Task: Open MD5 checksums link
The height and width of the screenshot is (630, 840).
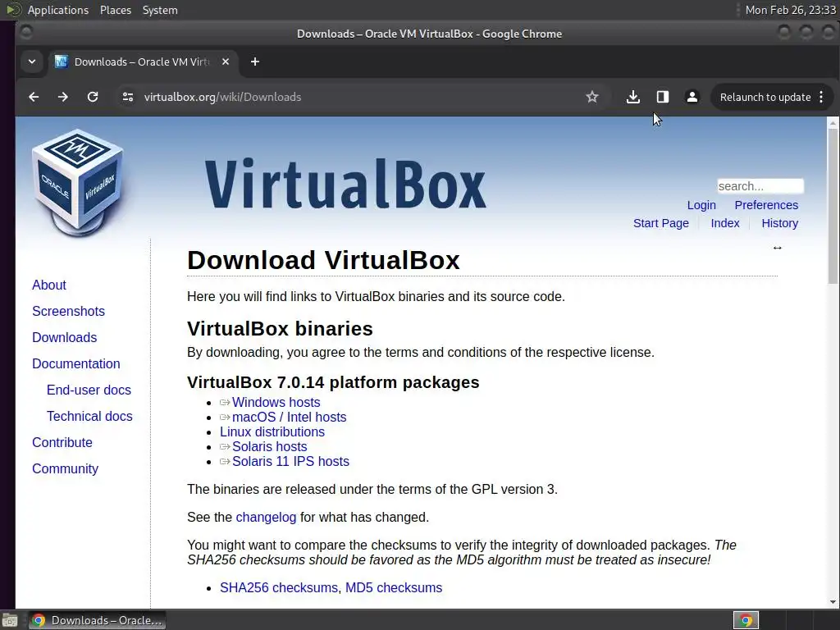Action: click(x=394, y=587)
